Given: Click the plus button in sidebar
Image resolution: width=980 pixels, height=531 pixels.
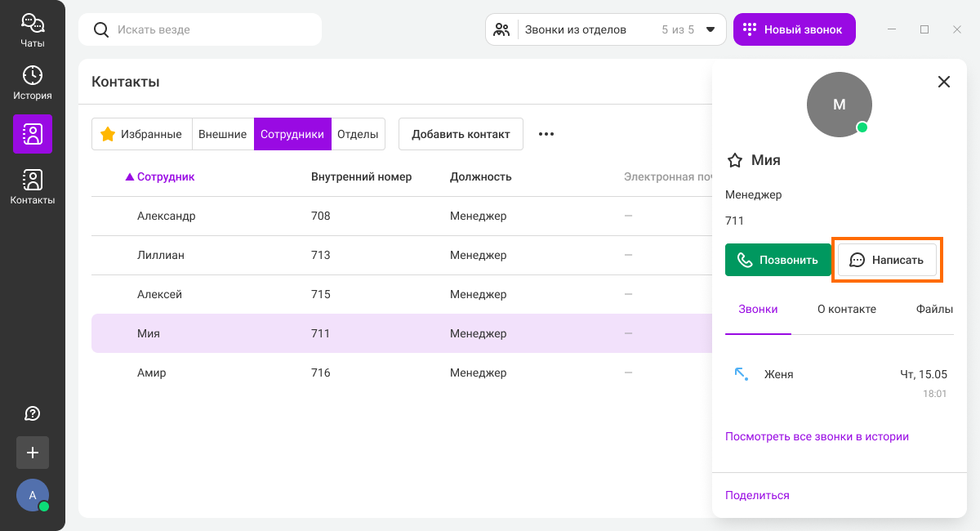Looking at the screenshot, I should pyautogui.click(x=33, y=453).
